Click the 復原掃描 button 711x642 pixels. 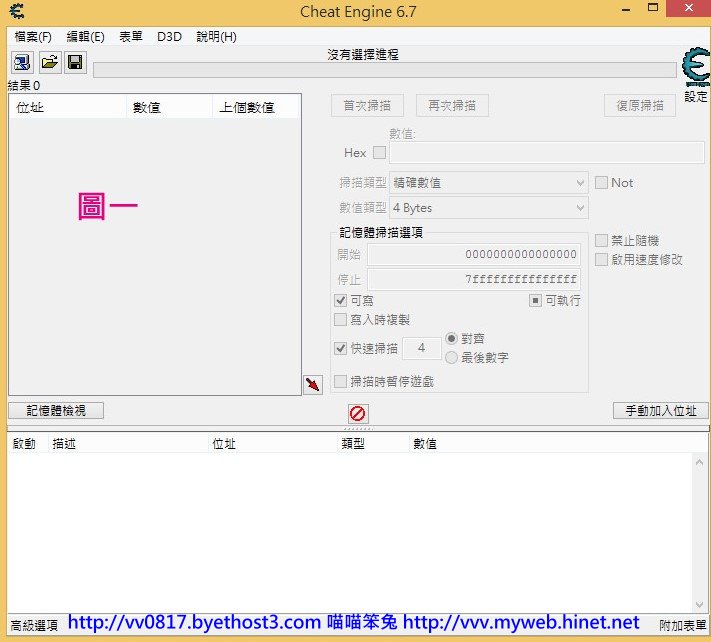[x=640, y=106]
